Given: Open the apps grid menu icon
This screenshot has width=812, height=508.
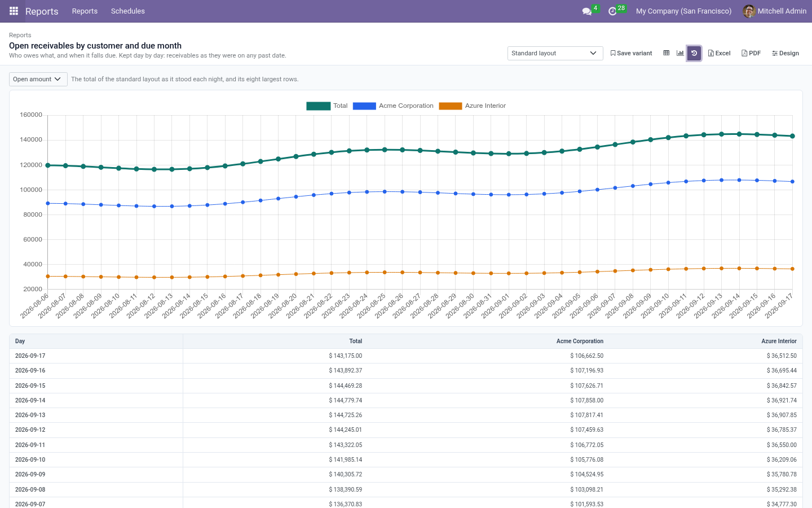Looking at the screenshot, I should pyautogui.click(x=14, y=11).
